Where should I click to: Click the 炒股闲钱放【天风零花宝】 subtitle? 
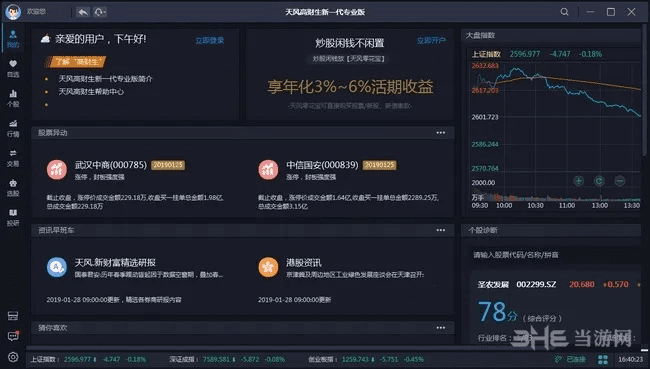click(x=349, y=59)
